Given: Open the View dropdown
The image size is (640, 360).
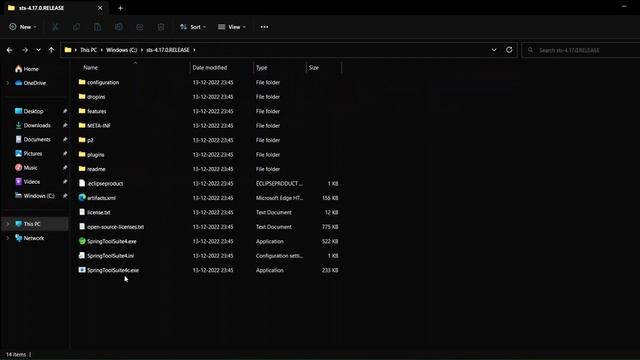Looking at the screenshot, I should [231, 27].
